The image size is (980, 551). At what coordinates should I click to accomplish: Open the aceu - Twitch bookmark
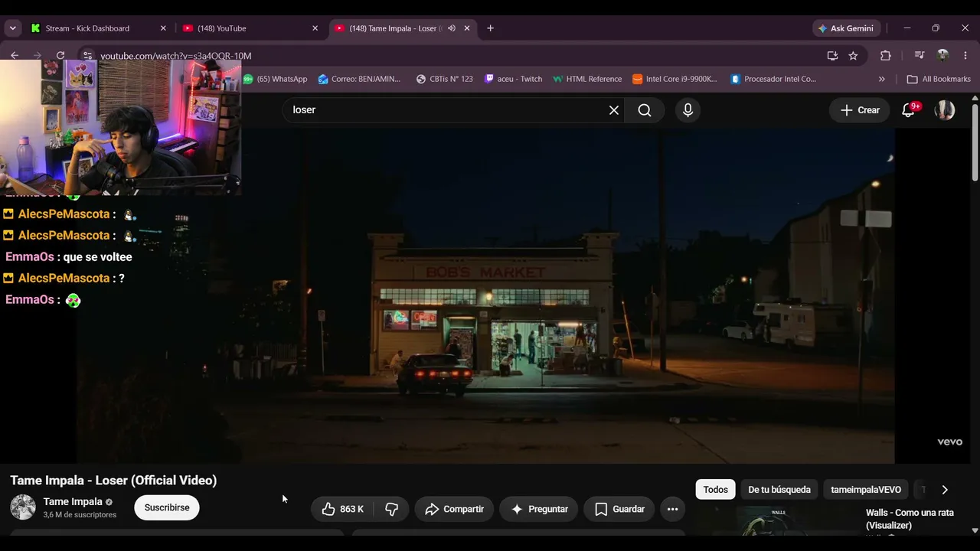(x=513, y=79)
